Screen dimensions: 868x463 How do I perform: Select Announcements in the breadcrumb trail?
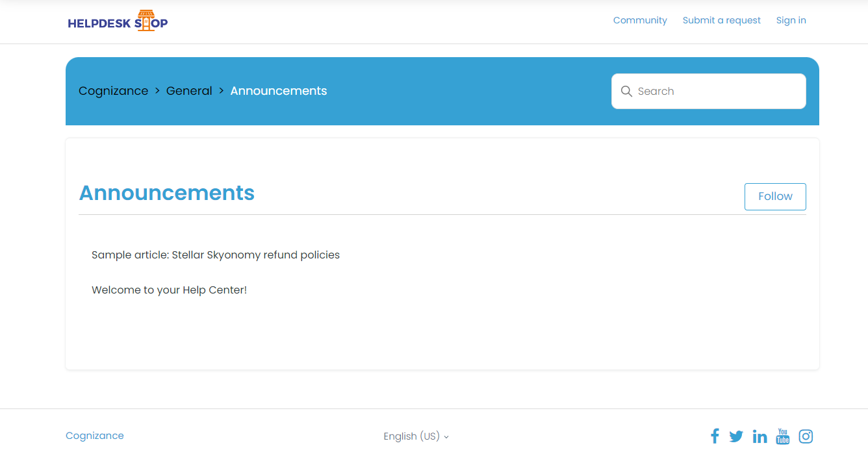pos(278,91)
